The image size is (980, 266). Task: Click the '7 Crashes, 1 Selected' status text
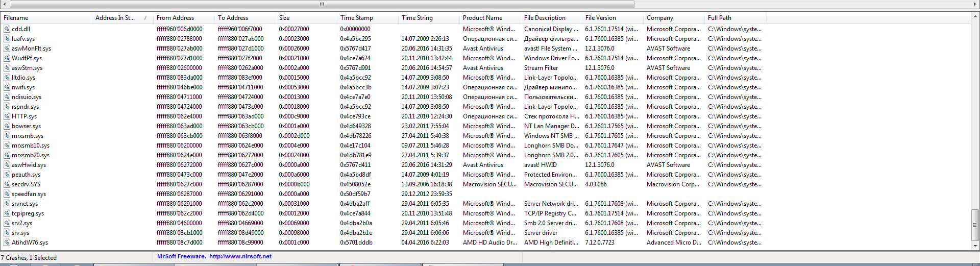pyautogui.click(x=29, y=258)
